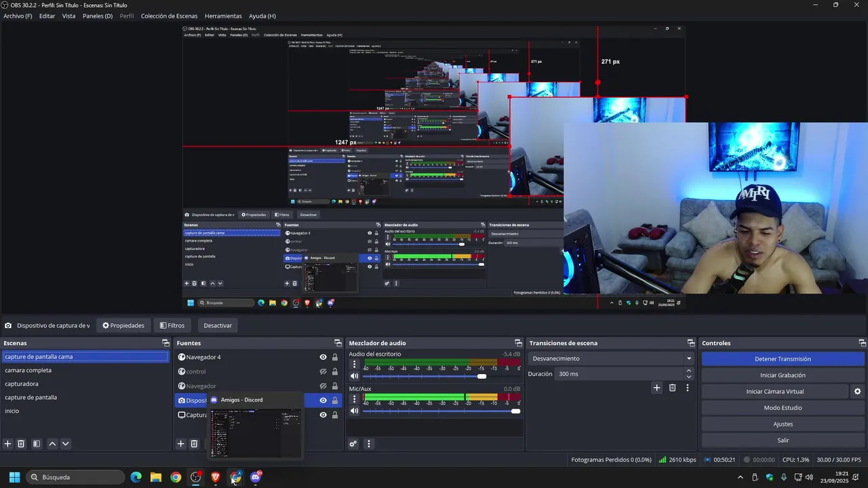Hide the Captura source
868x488 pixels.
coord(323,415)
